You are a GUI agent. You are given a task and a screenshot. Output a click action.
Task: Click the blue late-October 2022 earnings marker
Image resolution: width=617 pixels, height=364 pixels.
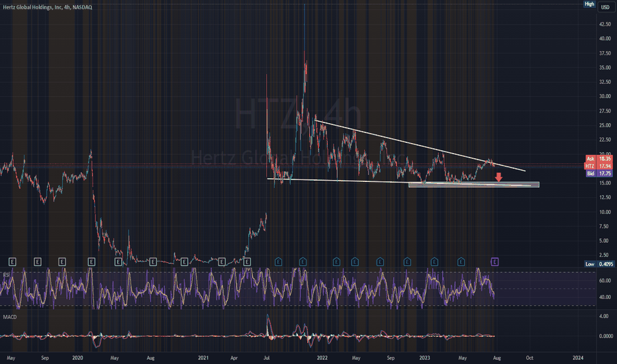[x=407, y=261]
